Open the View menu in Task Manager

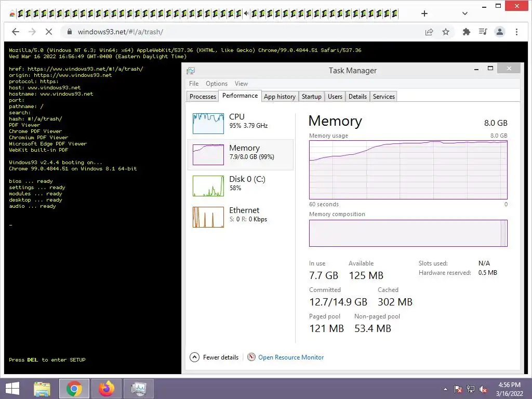[x=241, y=84]
